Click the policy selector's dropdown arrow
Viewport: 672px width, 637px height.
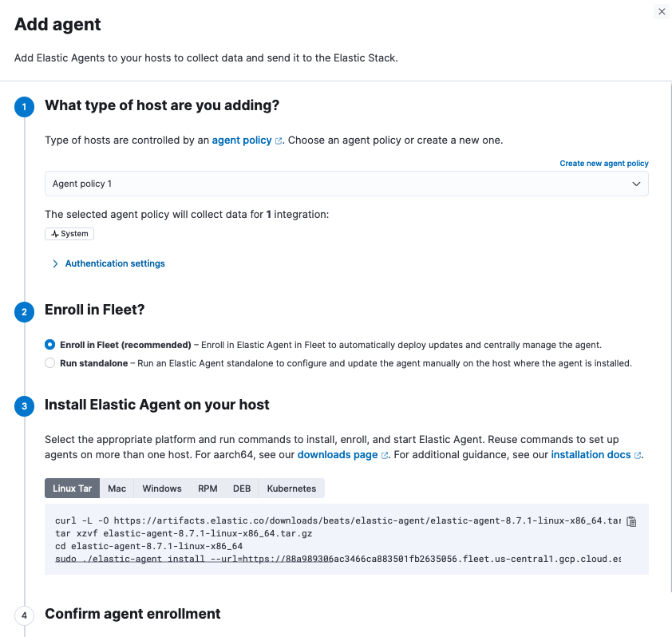637,184
